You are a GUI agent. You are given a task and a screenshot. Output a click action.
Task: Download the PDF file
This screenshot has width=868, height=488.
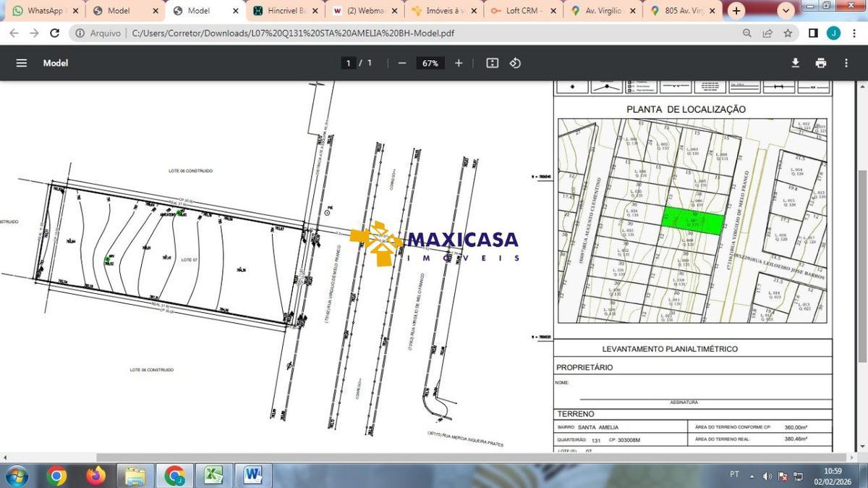coord(795,63)
